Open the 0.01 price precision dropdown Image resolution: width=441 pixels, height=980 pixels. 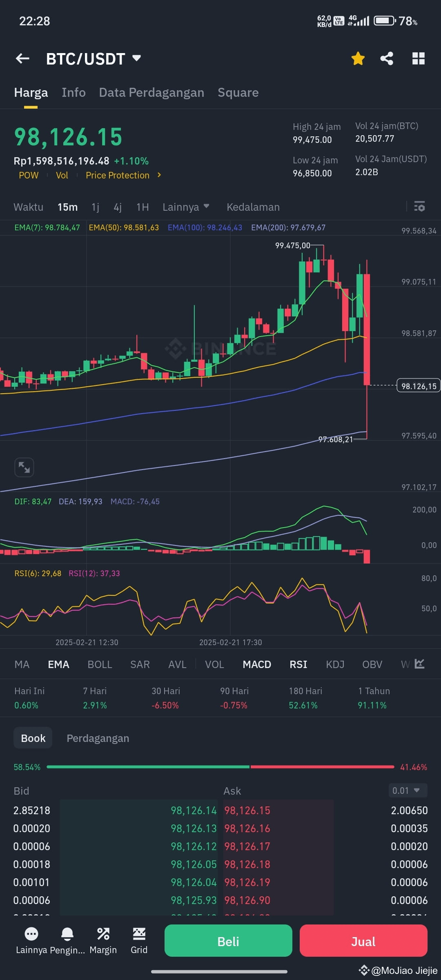click(x=408, y=791)
